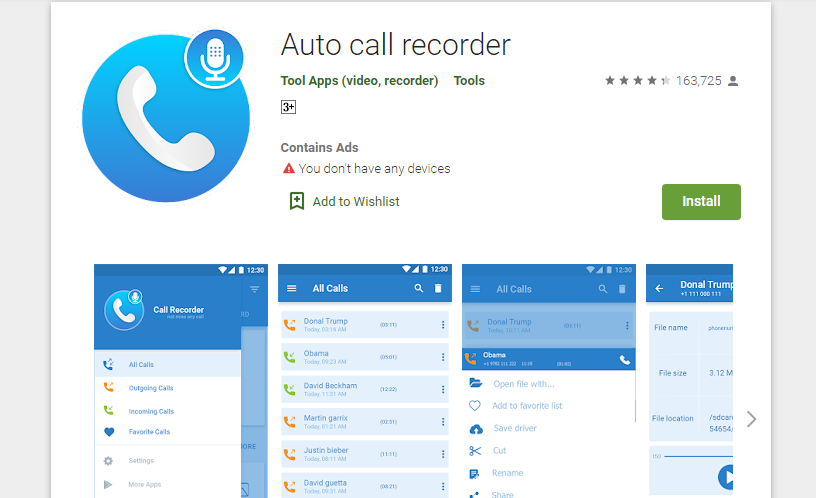Click the David Beckham call entry

tap(365, 389)
